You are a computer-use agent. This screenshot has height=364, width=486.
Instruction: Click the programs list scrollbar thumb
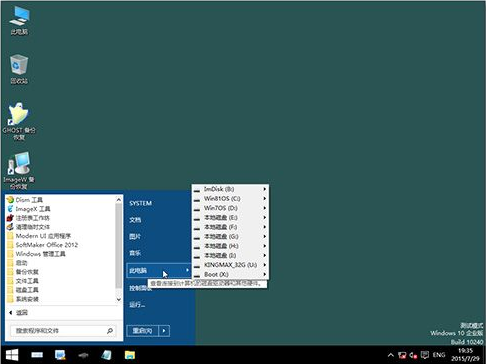119,245
